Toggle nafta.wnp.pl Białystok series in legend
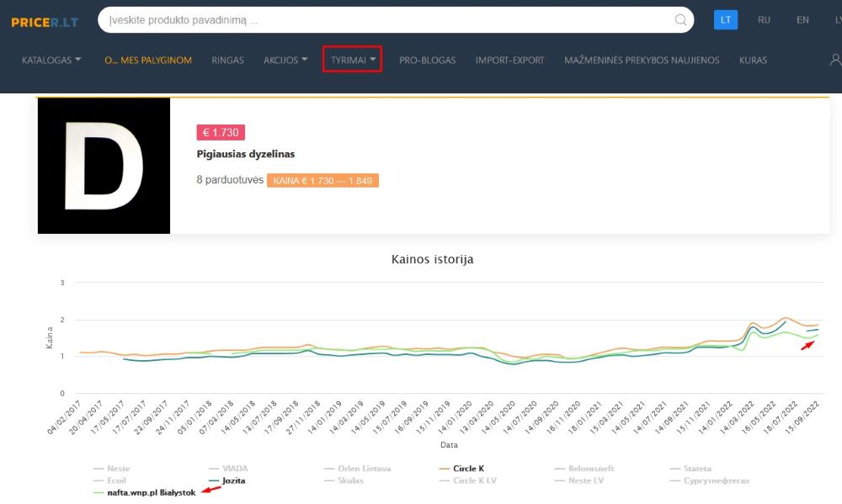 click(x=145, y=493)
